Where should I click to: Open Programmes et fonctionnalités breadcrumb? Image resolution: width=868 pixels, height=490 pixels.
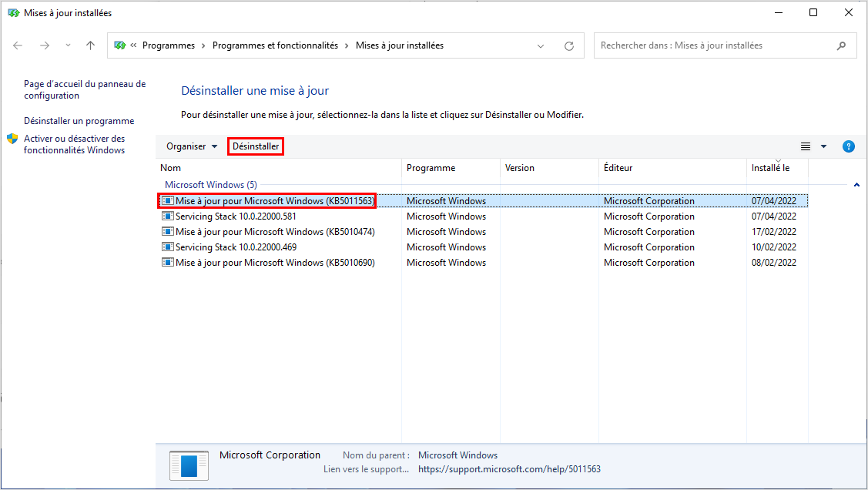[x=275, y=45]
